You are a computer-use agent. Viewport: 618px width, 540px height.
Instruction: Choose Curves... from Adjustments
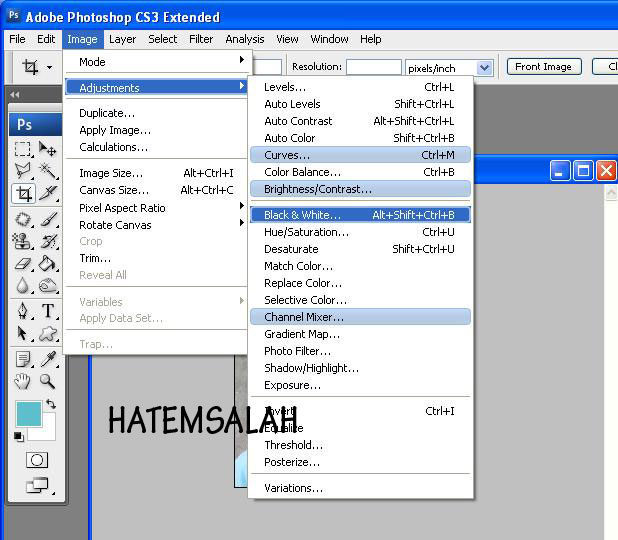[360, 155]
